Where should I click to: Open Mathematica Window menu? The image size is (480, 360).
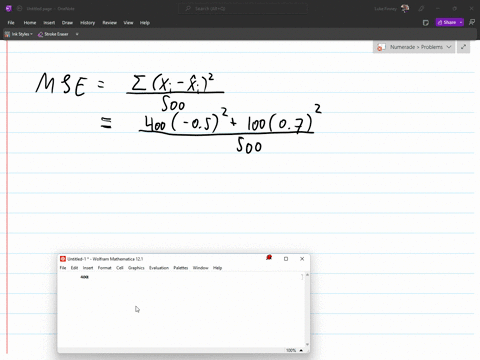coord(200,268)
